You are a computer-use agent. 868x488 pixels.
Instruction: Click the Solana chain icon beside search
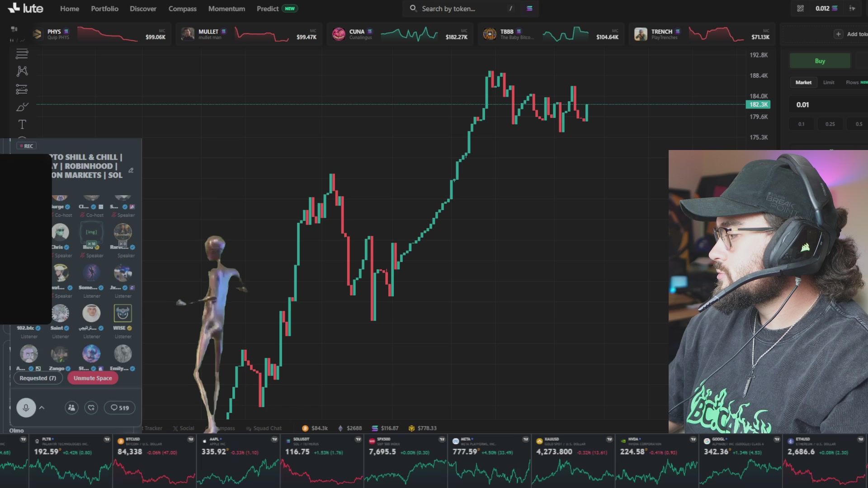[x=529, y=9]
